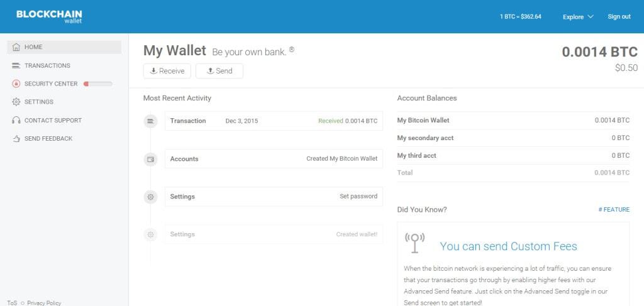This screenshot has height=306, width=644.
Task: Click the Did You Know? heading
Action: (422, 210)
